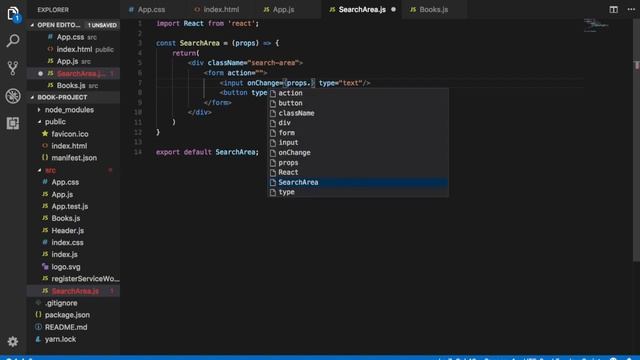Choose 'button' autocomplete suggestion
The image size is (640, 360).
click(x=358, y=103)
